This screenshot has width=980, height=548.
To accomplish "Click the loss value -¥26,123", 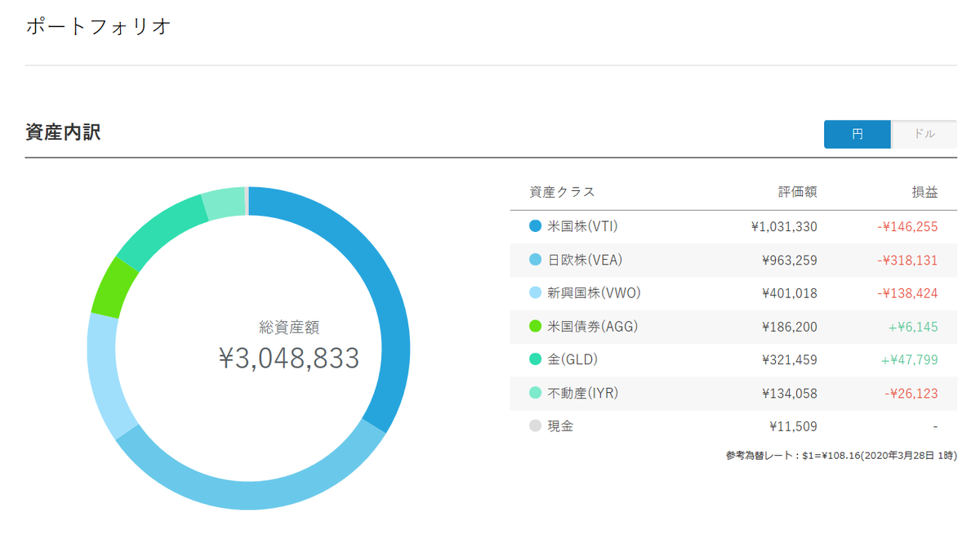I will click(x=911, y=394).
